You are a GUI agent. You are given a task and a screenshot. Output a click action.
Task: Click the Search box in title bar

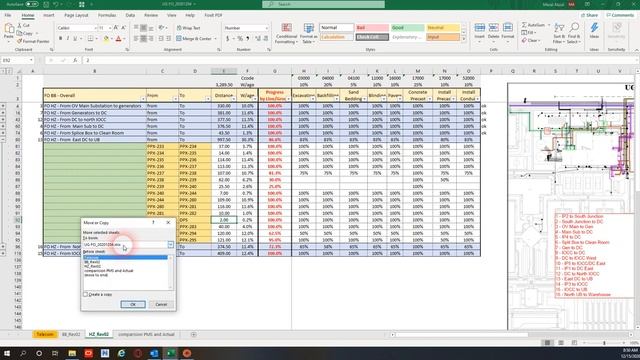click(323, 4)
